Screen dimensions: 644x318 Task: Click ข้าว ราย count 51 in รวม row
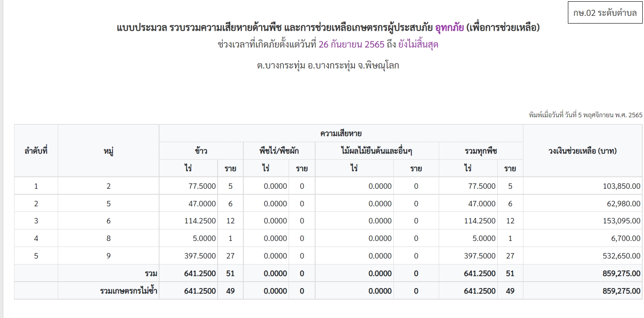click(230, 273)
